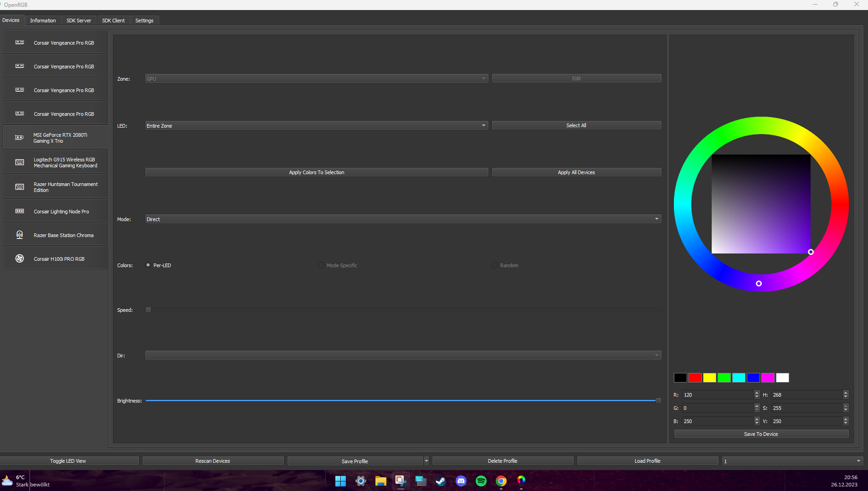Image resolution: width=868 pixels, height=491 pixels.
Task: Expand the LED dropdown showing Entire Zone
Action: point(317,125)
